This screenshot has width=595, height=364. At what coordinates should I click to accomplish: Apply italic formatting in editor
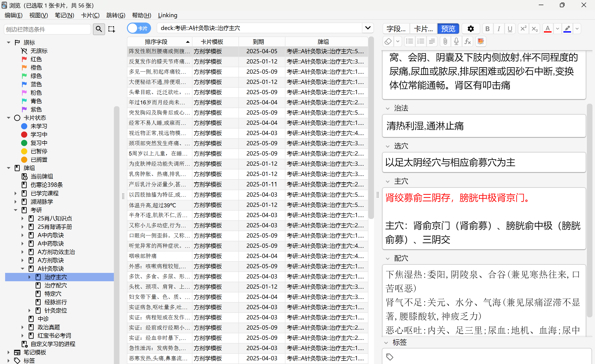[499, 29]
